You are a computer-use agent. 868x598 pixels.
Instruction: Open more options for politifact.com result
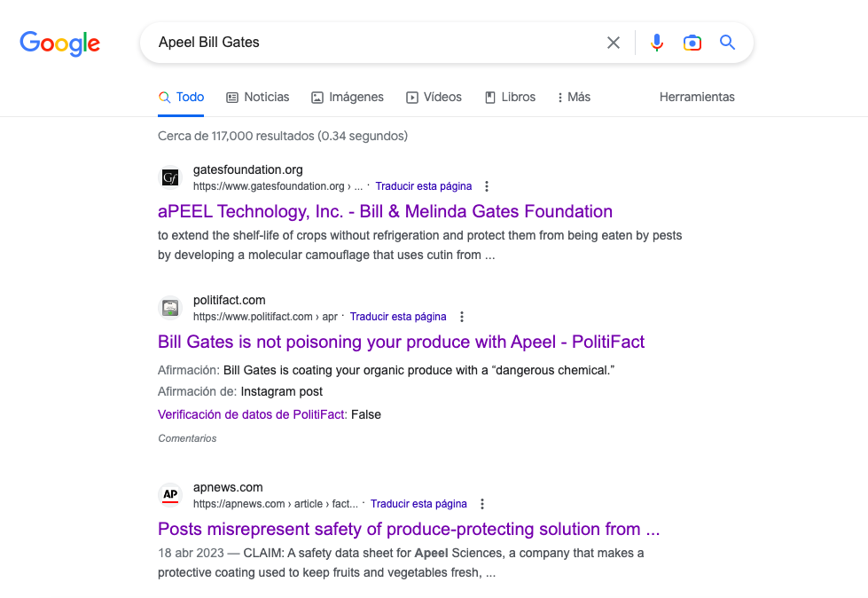[x=462, y=317]
